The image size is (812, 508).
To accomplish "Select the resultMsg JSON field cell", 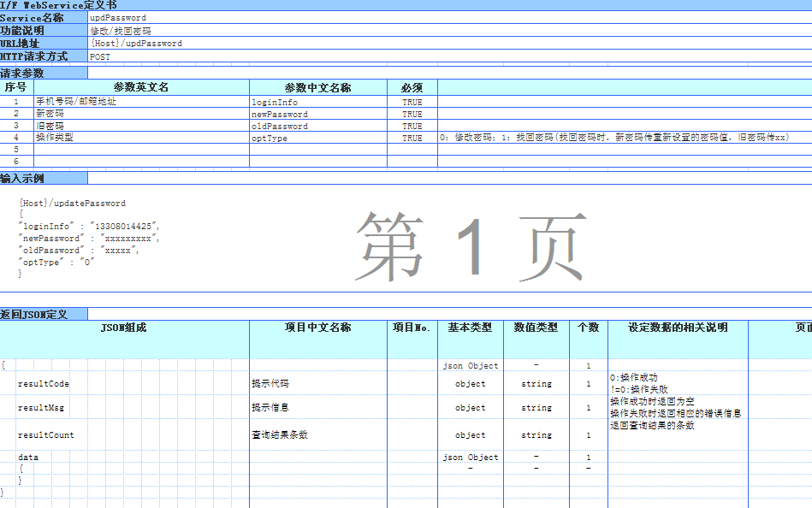I will coord(41,408).
